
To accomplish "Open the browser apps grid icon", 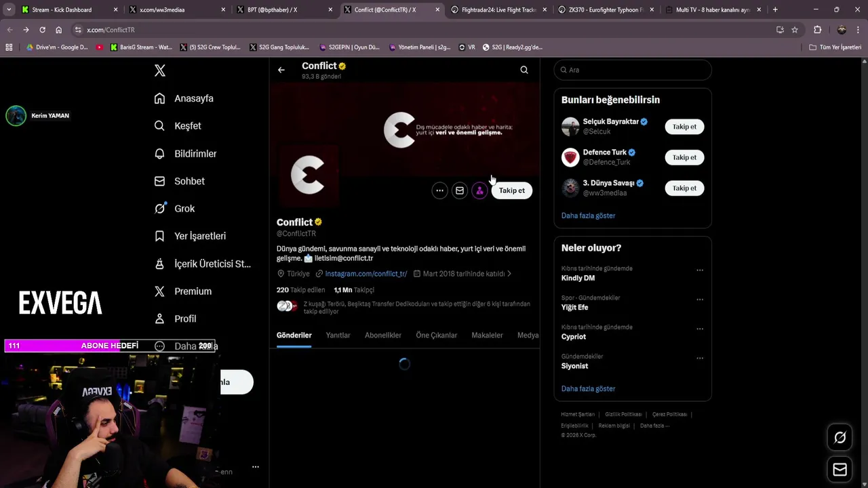I will (9, 47).
